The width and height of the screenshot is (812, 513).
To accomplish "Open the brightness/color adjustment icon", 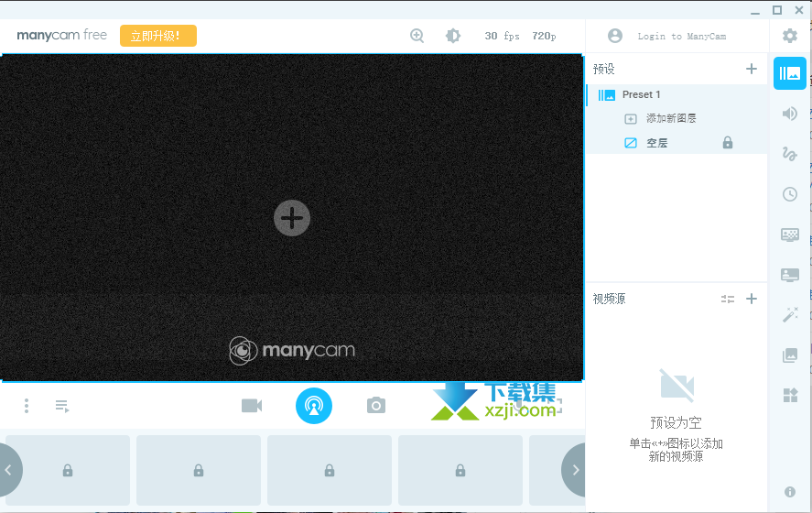I will click(453, 36).
